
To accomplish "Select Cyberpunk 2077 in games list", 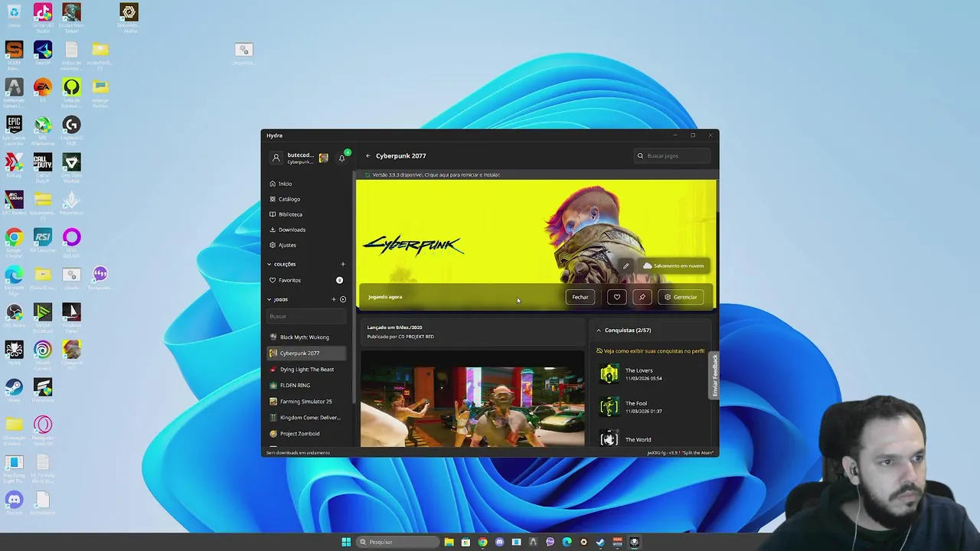I will click(306, 353).
